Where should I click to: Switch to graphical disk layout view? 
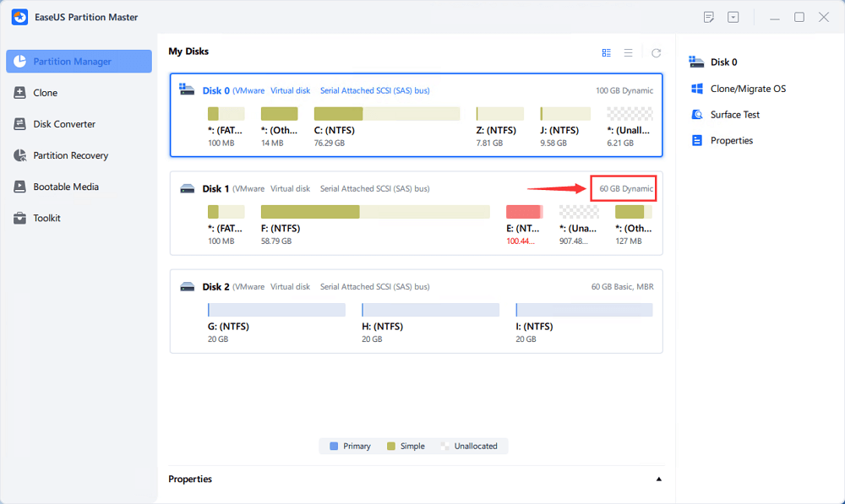607,52
